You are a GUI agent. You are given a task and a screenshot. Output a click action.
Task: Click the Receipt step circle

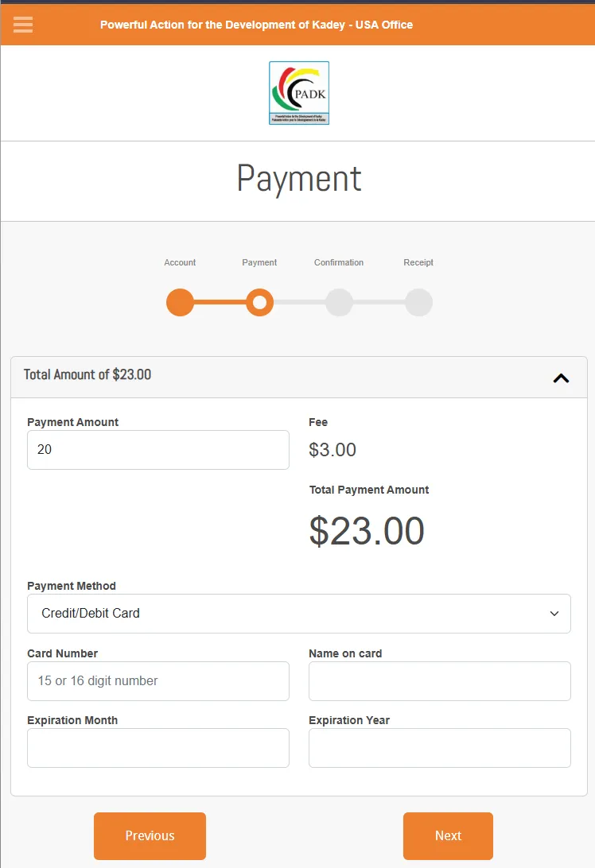tap(418, 302)
